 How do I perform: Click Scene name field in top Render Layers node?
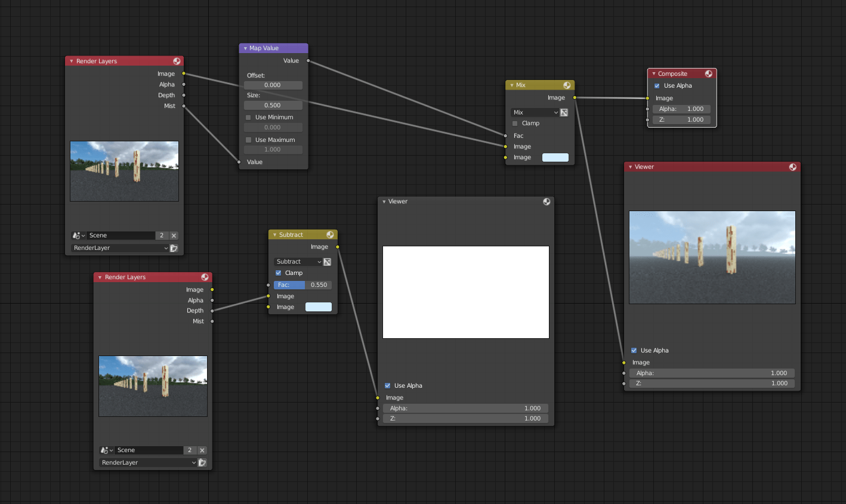(x=121, y=236)
